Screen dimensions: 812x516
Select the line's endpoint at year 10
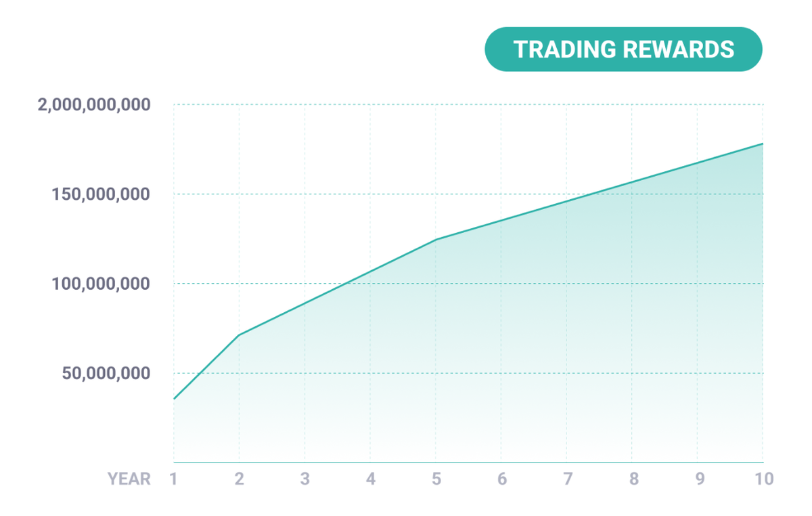[763, 144]
